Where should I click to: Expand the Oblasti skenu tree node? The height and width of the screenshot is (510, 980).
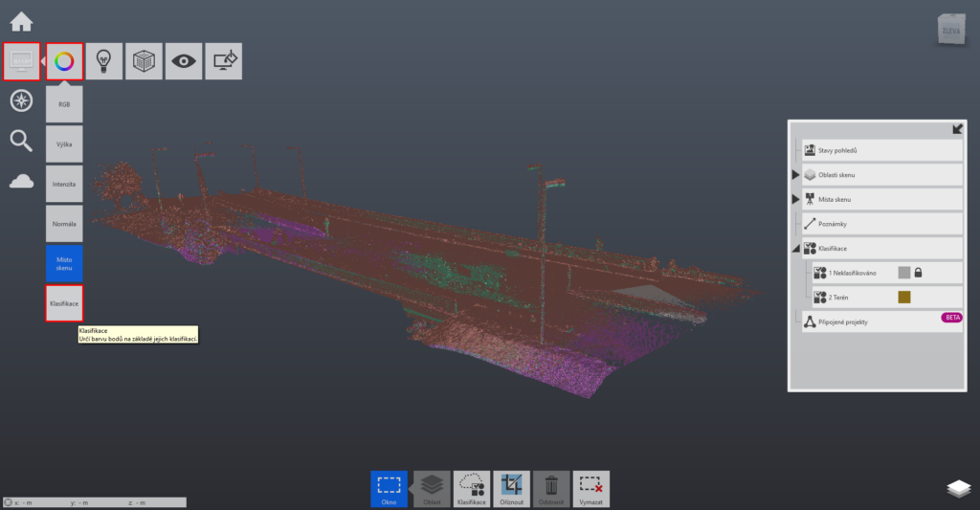(795, 175)
